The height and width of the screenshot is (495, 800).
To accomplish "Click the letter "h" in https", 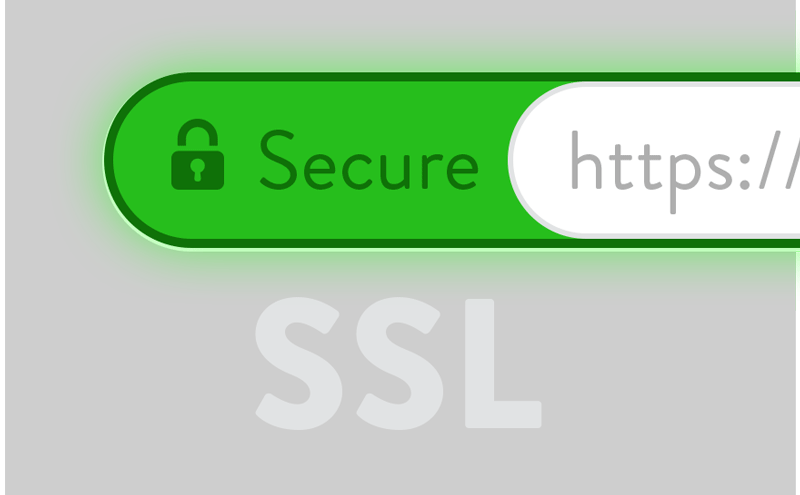I will click(586, 160).
